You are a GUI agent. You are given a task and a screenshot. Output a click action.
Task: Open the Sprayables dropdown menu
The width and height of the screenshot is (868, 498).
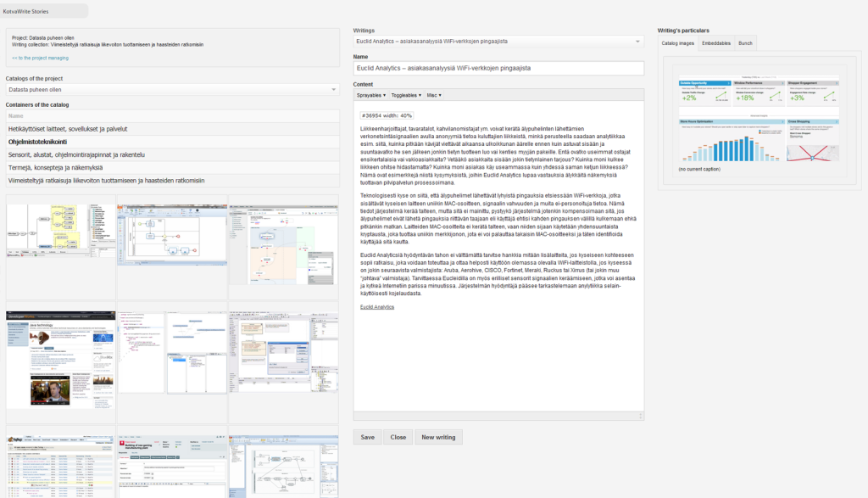pyautogui.click(x=371, y=95)
